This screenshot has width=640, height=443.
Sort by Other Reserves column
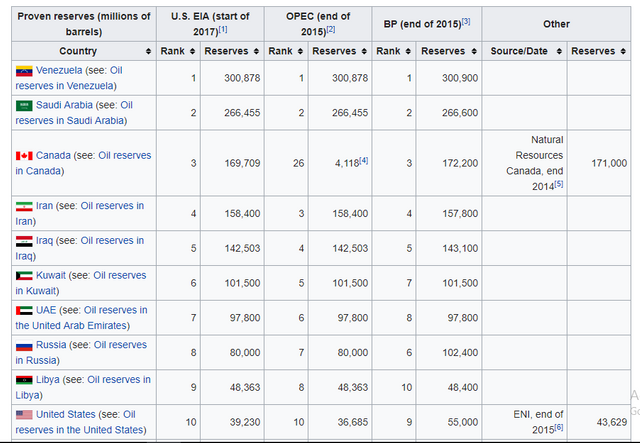click(623, 51)
